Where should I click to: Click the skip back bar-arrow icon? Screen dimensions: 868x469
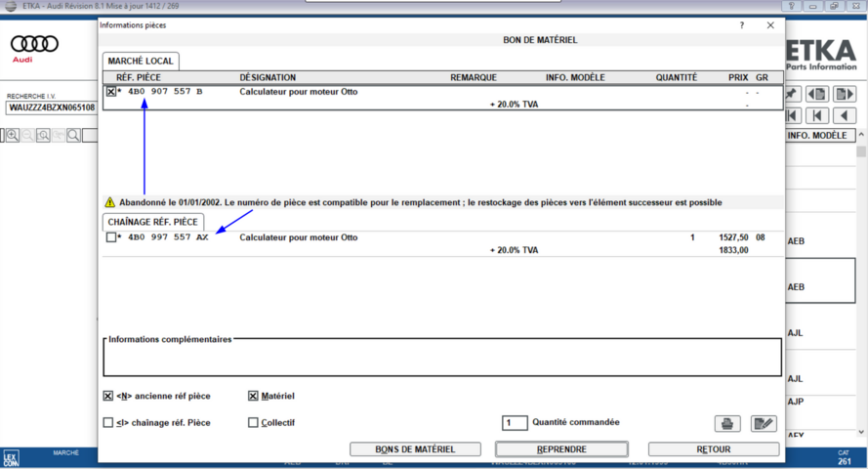coord(817,115)
